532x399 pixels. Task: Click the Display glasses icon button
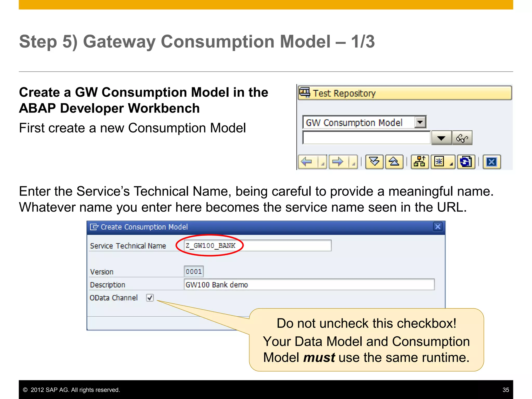462,138
